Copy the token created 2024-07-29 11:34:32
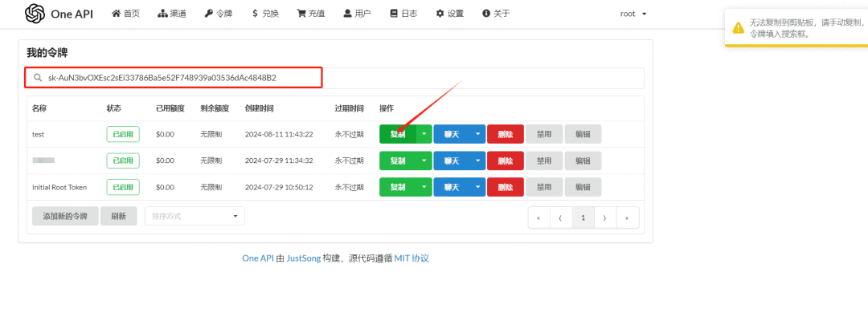 pyautogui.click(x=398, y=161)
